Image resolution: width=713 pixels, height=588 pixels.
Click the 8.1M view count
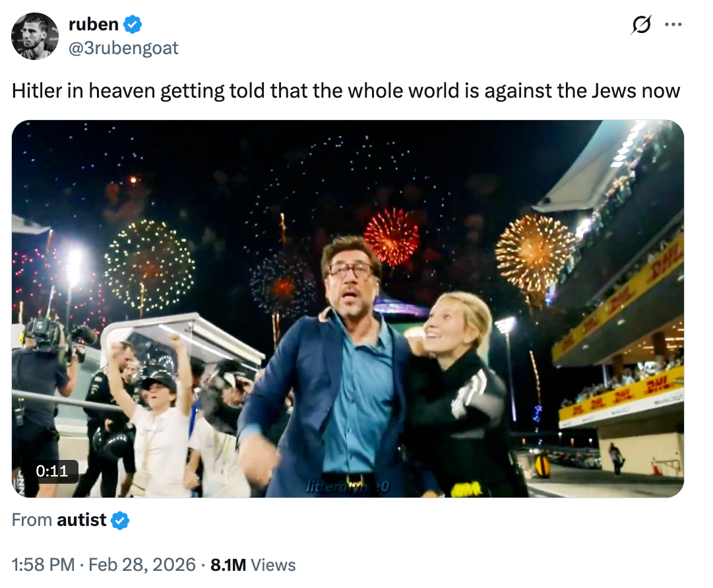point(228,565)
